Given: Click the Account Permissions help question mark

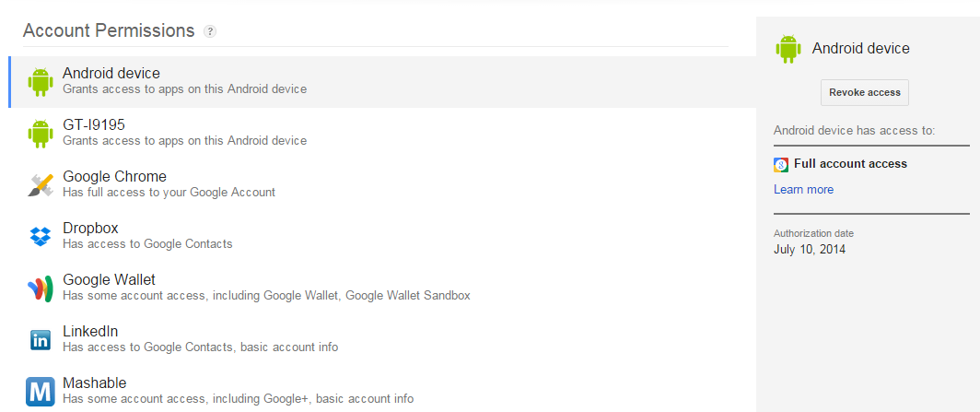Looking at the screenshot, I should click(x=210, y=31).
